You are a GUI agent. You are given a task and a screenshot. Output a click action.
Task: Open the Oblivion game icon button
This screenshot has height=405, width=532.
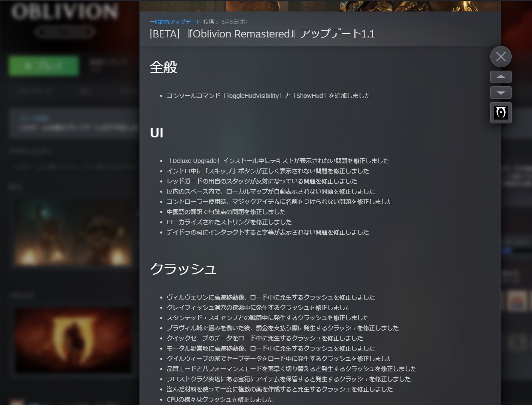pos(501,113)
